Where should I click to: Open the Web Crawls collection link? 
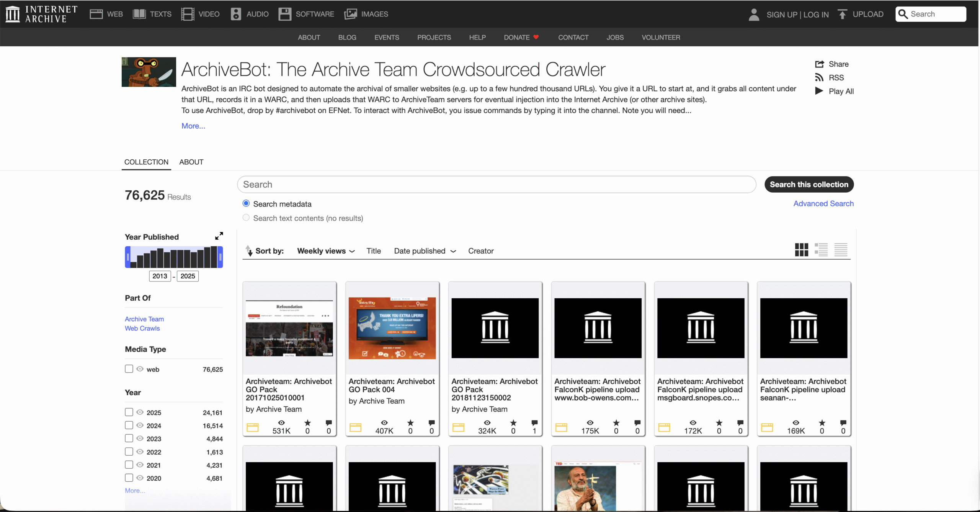[142, 328]
